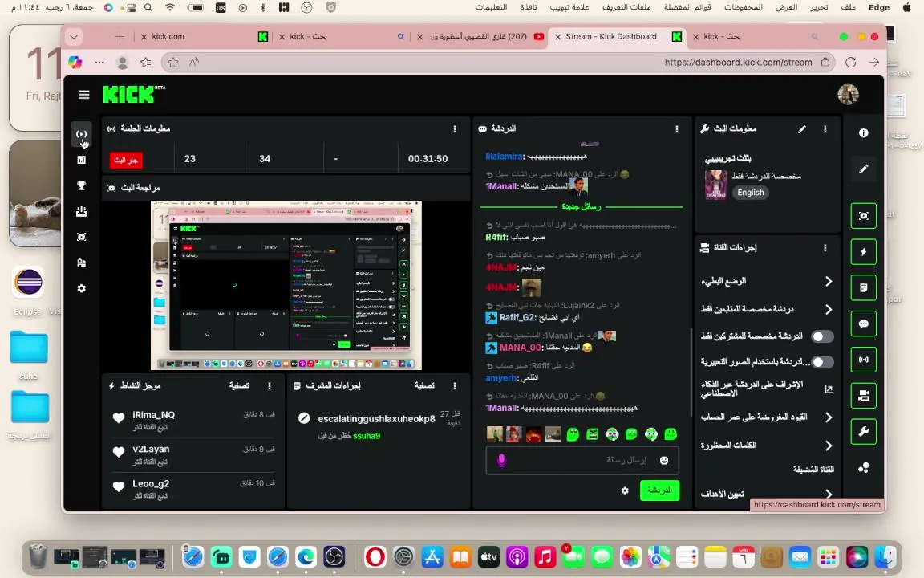
Task: Switch to the kick.com browser tab
Action: (x=205, y=37)
